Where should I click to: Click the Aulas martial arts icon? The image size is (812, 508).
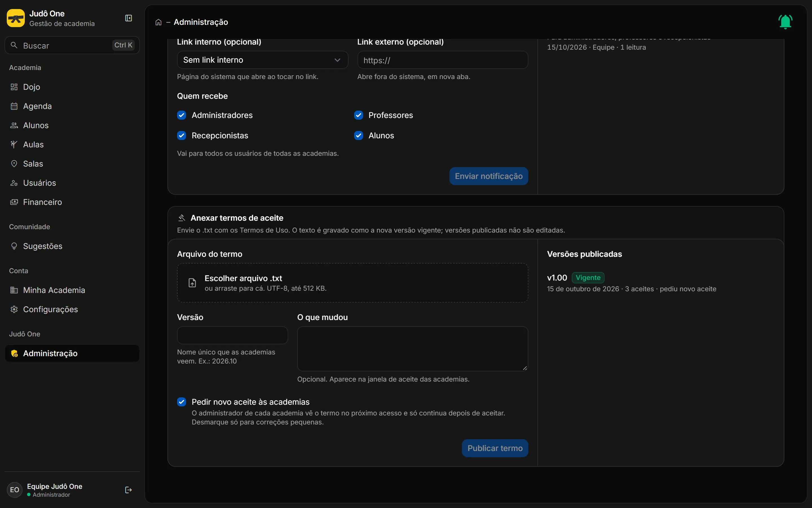click(x=14, y=144)
